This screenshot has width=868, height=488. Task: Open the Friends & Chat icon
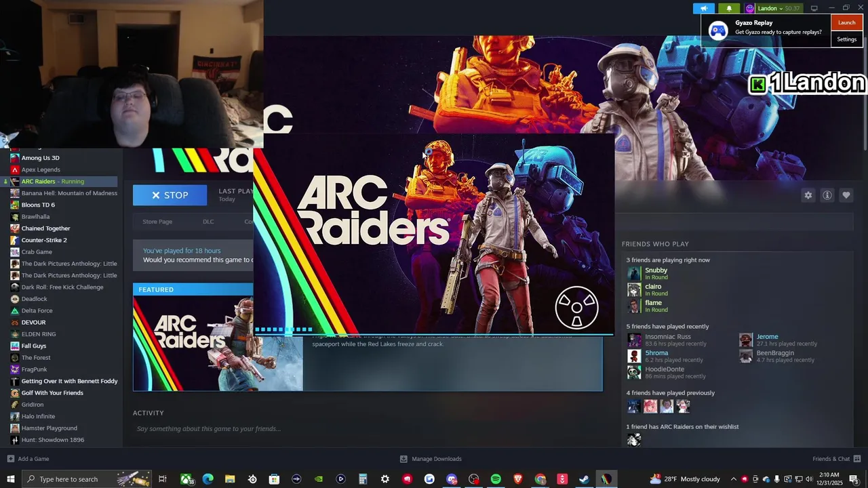[857, 459]
